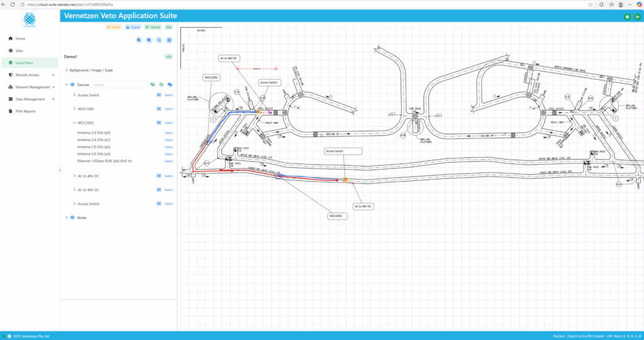644x340 pixels.
Task: Toggle Devices visibility with the eye icon
Action: (x=72, y=85)
